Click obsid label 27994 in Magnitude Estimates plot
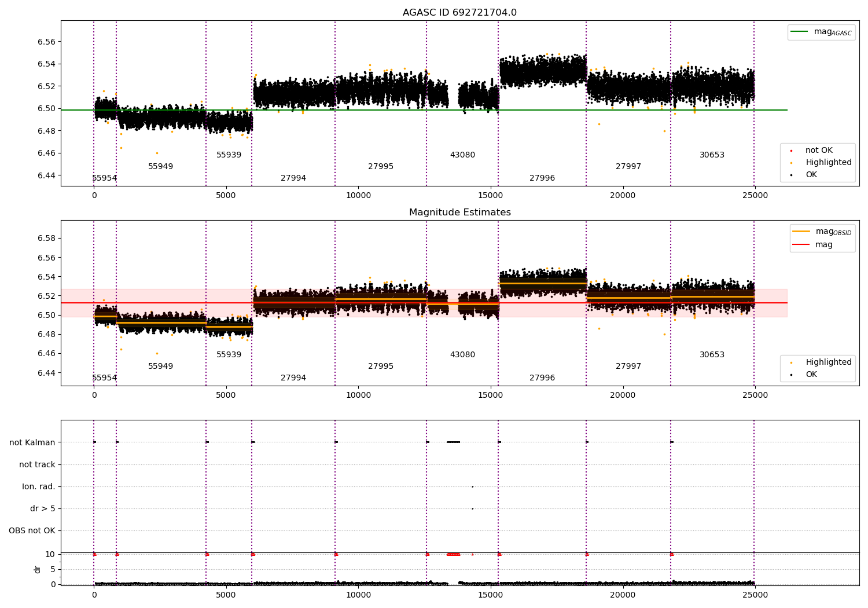This screenshot has height=608, width=868. tap(293, 378)
